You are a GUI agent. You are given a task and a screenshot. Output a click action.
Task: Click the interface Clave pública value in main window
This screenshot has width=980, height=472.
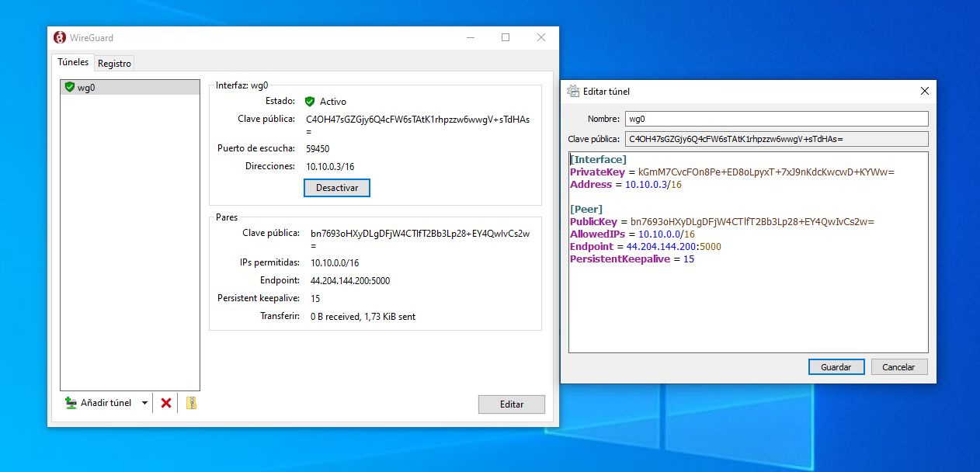[x=418, y=126]
